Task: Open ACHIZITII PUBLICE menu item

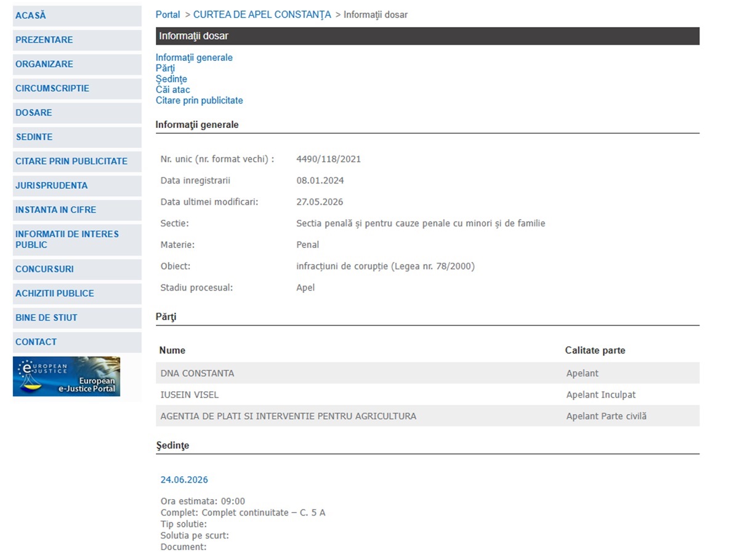Action: coord(77,294)
